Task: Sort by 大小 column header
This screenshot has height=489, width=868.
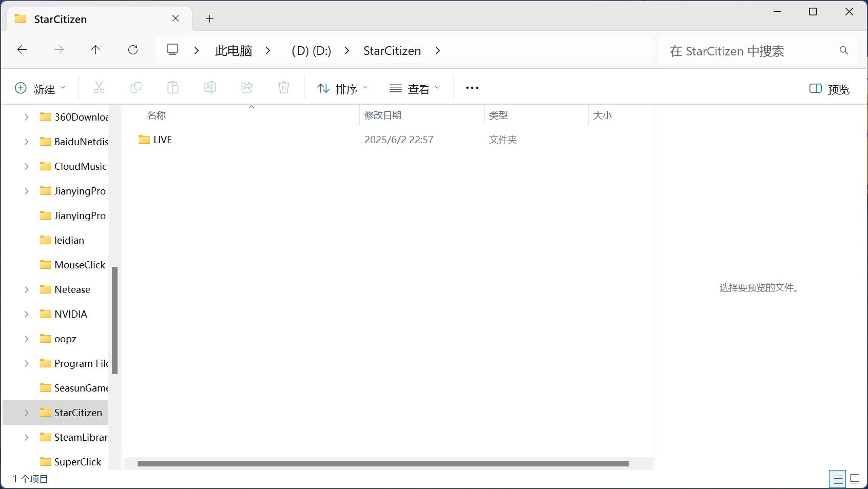Action: [x=603, y=115]
